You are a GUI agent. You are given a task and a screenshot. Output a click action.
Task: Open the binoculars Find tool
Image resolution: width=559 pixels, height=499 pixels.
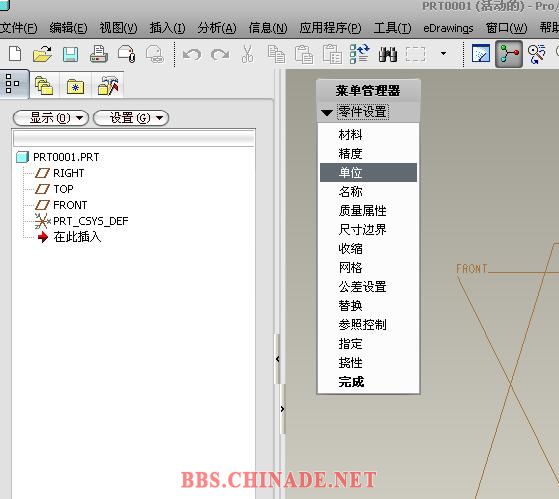[388, 54]
